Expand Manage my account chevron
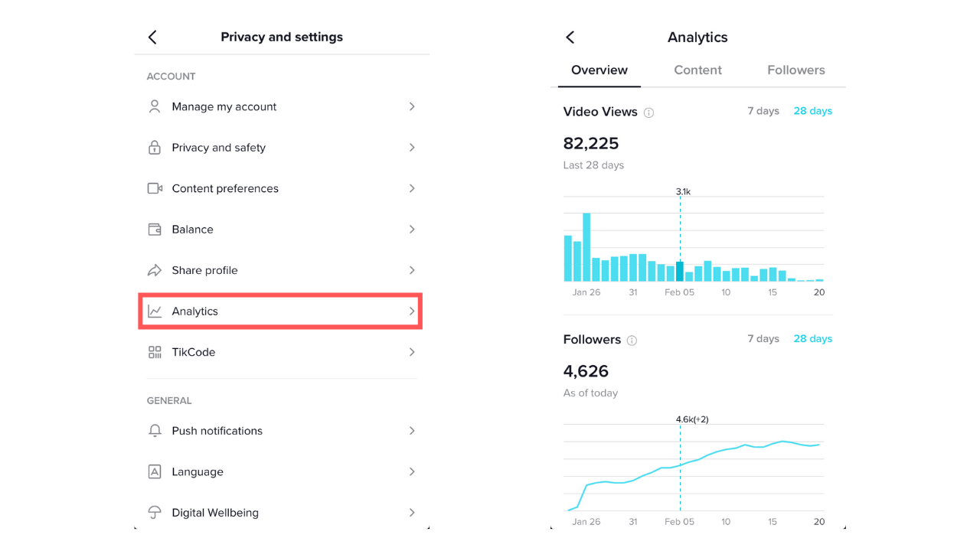 (x=412, y=106)
